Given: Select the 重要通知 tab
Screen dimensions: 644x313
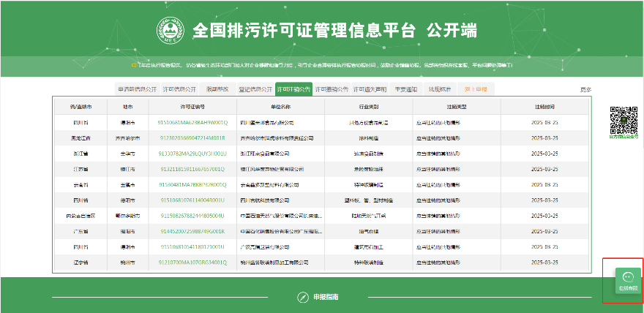Looking at the screenshot, I should point(405,89).
